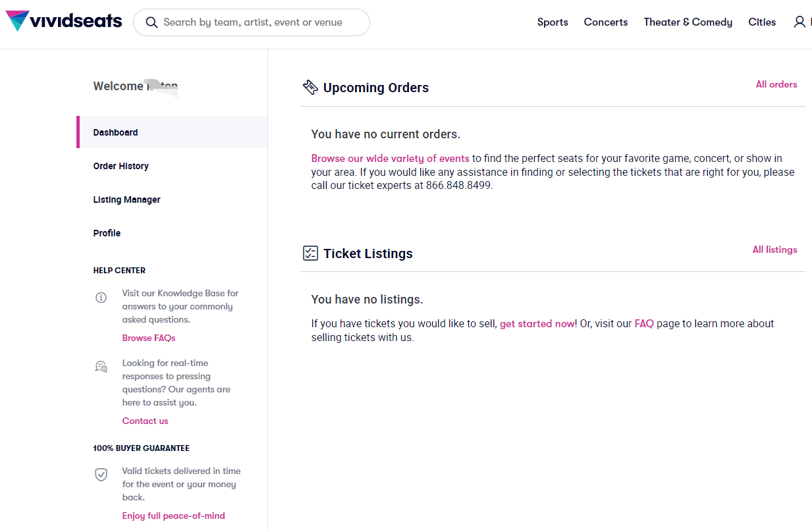Follow the Browse FAQs link
The width and height of the screenshot is (812, 530).
tap(149, 338)
